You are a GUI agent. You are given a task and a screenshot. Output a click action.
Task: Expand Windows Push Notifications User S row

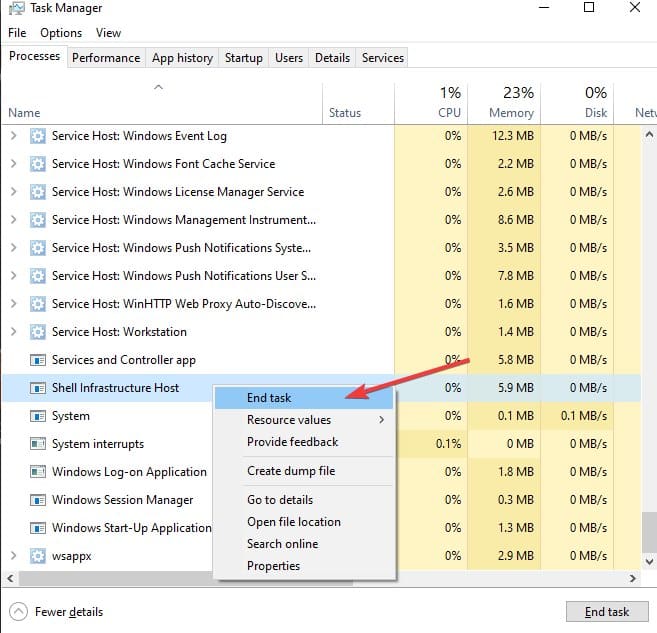click(13, 276)
